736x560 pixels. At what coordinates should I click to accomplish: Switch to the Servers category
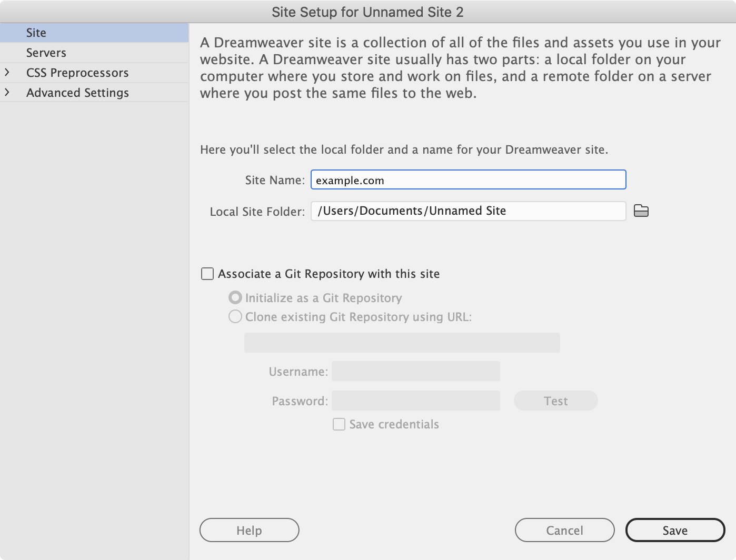[x=46, y=52]
